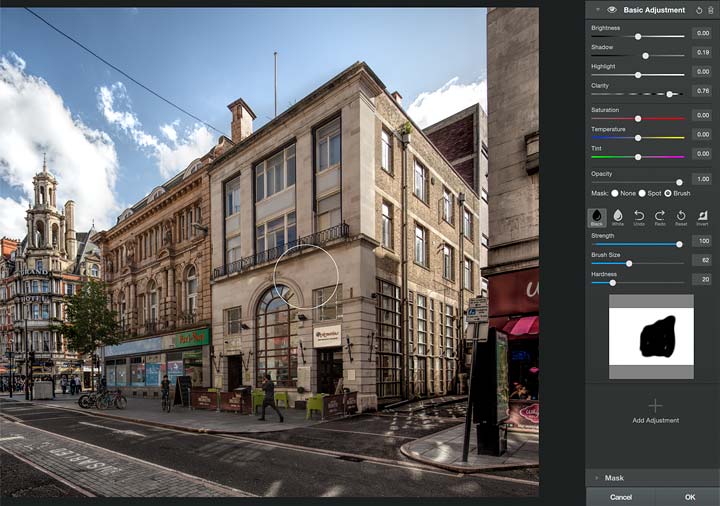Click the mask Reset icon
The image size is (720, 506).
(681, 217)
